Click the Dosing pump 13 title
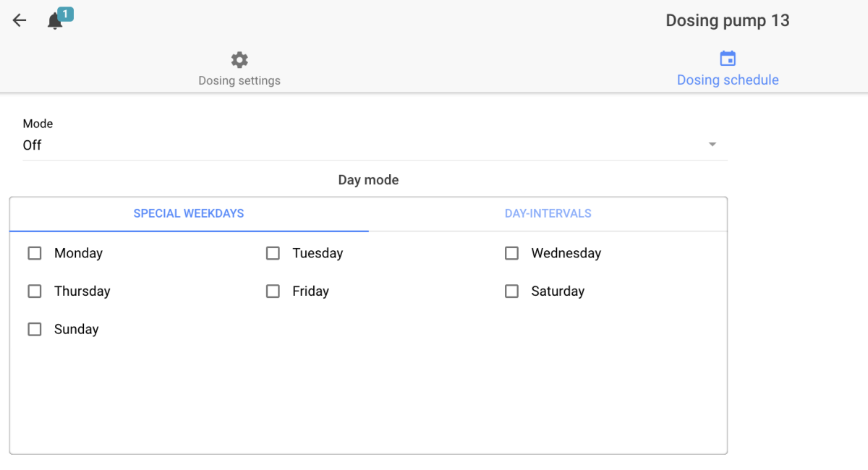Viewport: 868px width, 470px height. [x=728, y=20]
